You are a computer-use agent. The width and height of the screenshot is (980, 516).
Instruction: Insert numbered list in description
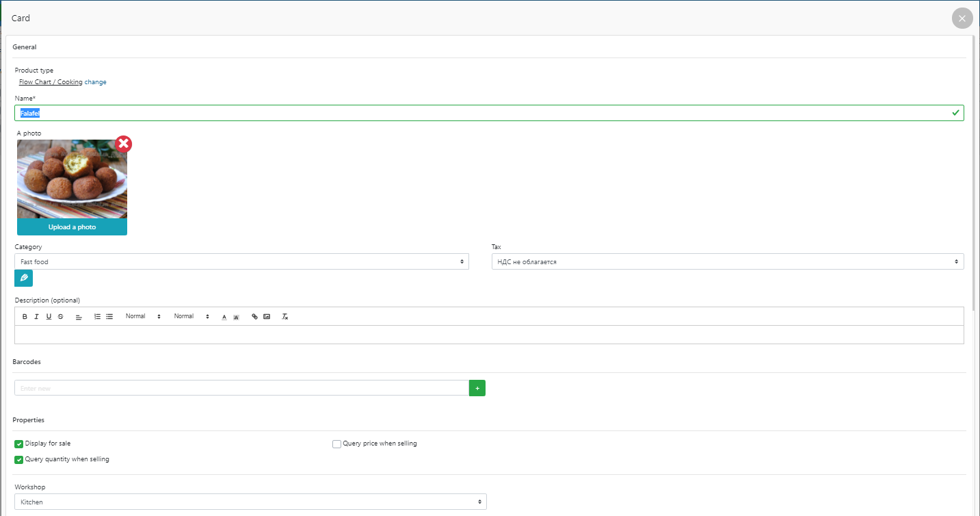click(97, 317)
